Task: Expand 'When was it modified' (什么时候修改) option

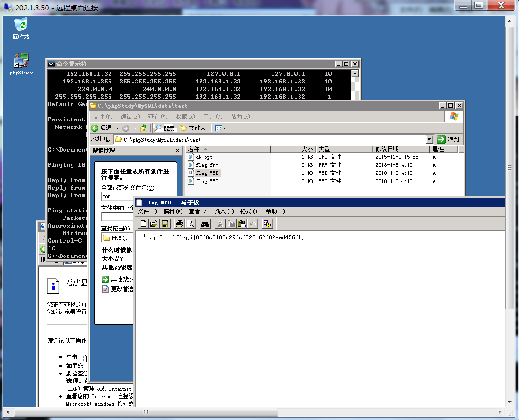Action: point(118,250)
